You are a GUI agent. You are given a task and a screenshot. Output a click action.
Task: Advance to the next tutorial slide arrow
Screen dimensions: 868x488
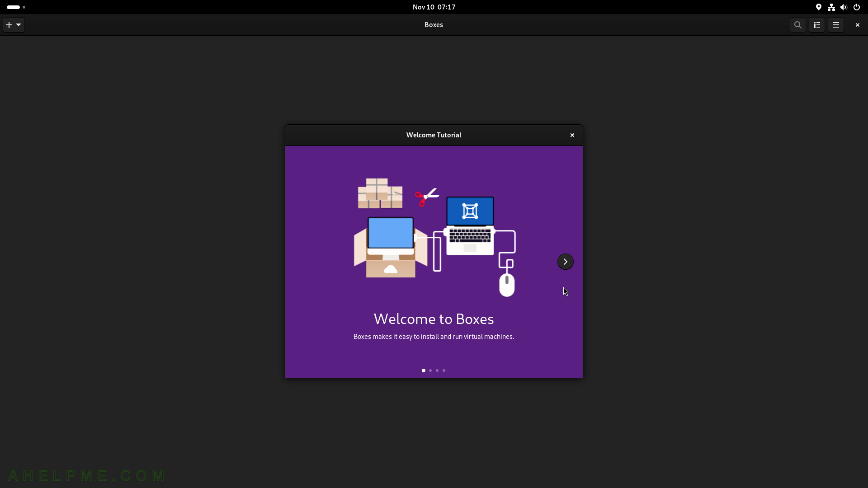point(565,262)
